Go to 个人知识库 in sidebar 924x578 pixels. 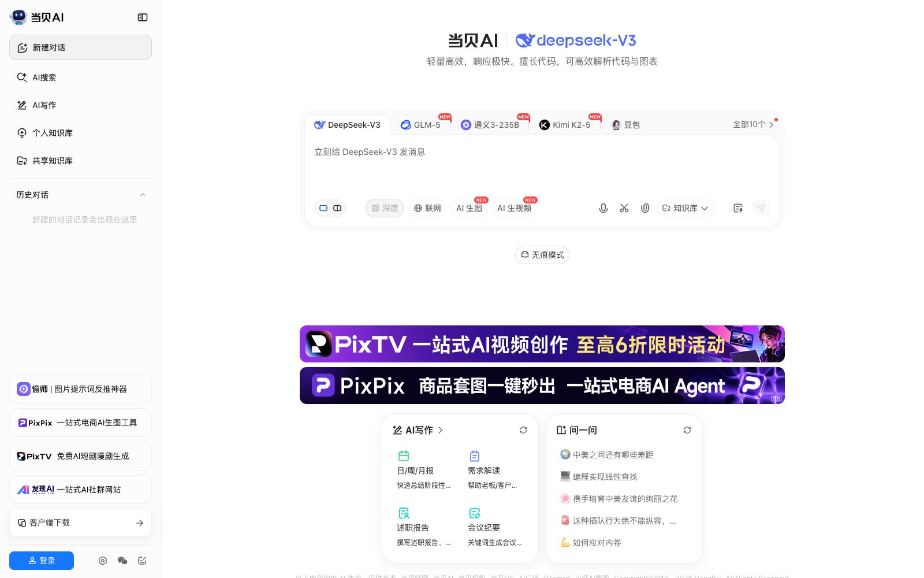click(80, 133)
